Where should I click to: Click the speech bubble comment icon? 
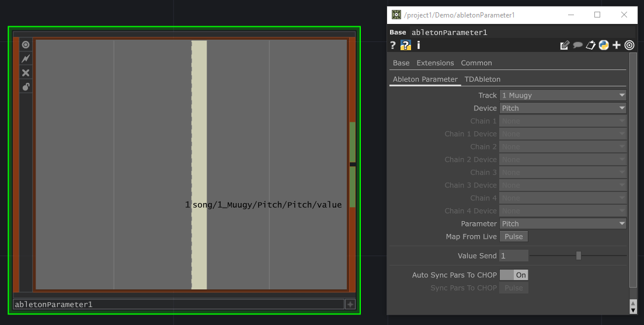[578, 45]
